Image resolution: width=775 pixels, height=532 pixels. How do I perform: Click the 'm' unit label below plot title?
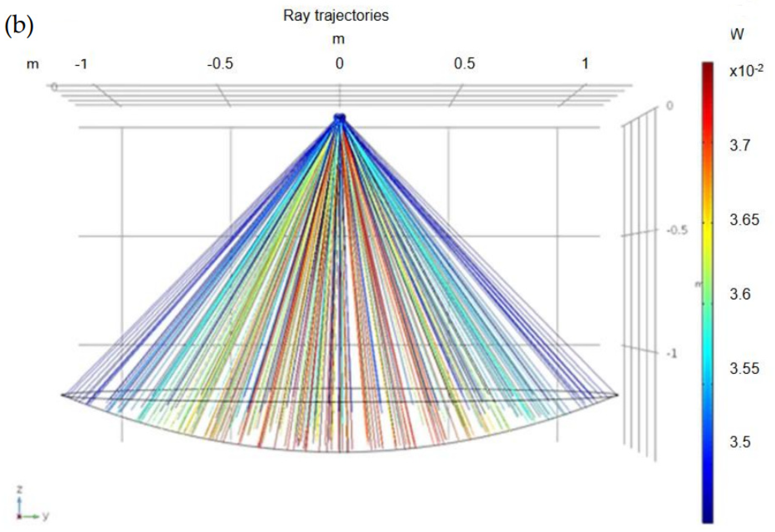338,39
